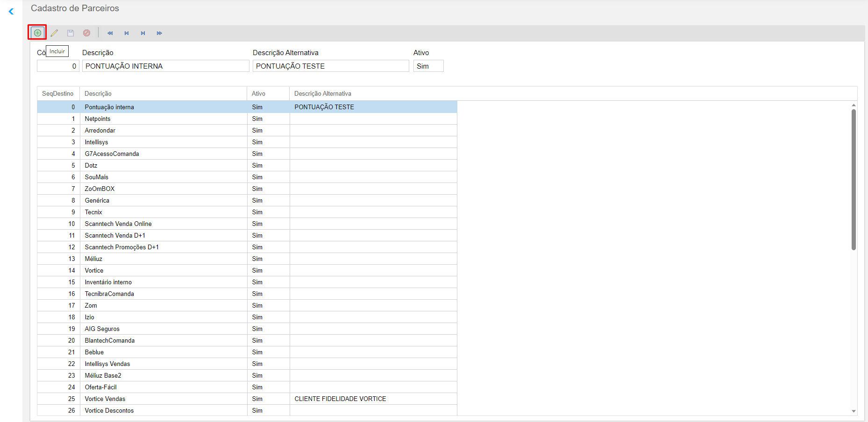
Task: Select the Inventário interno row
Action: (x=247, y=282)
